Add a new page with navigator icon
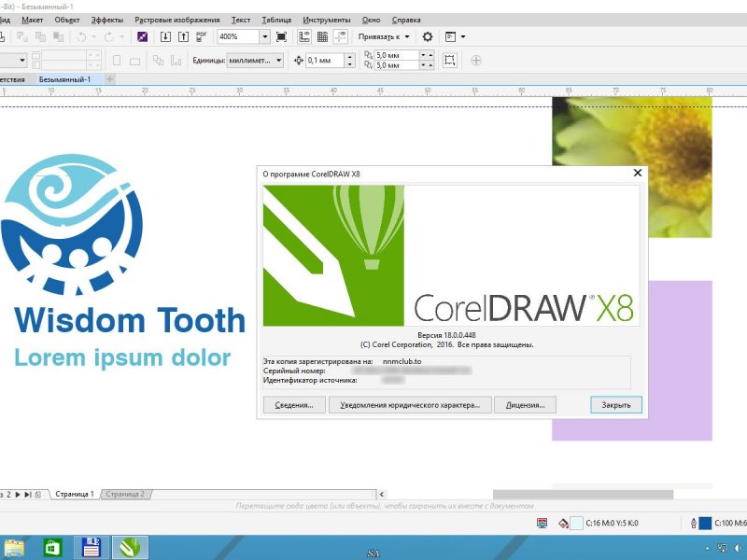The width and height of the screenshot is (747, 560). pos(38,495)
